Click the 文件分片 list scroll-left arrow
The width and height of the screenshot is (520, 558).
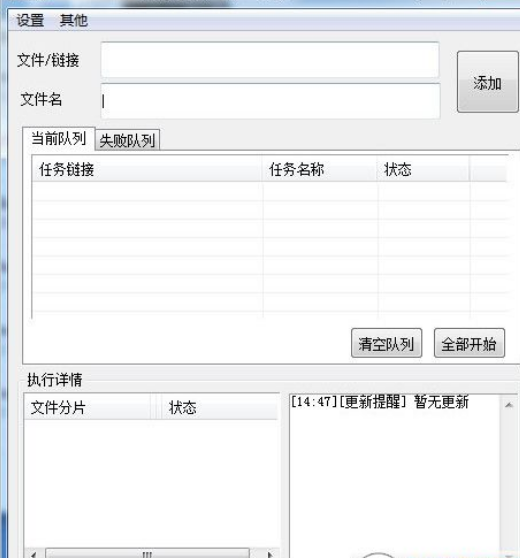coord(34,554)
